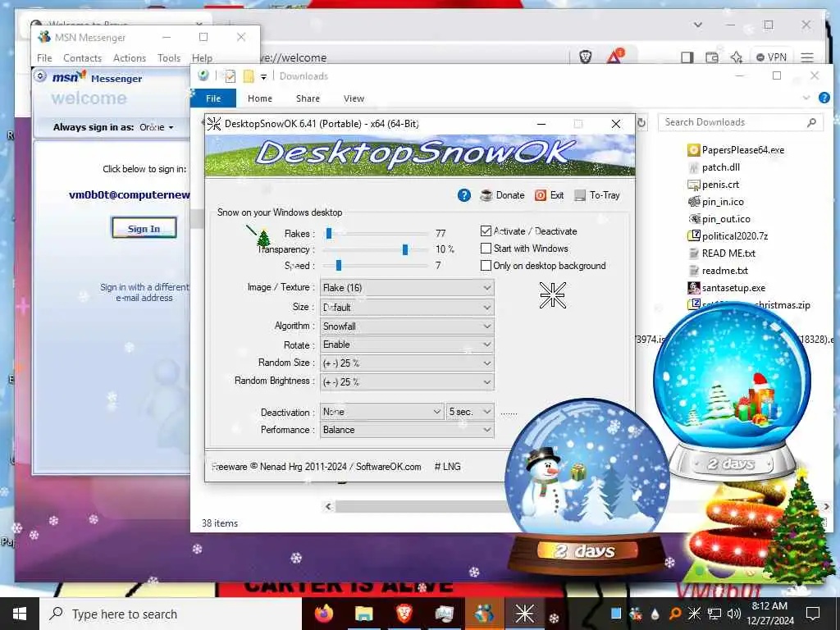Open the Deactivation dropdown showing None
This screenshot has width=840, height=630.
pyautogui.click(x=382, y=412)
